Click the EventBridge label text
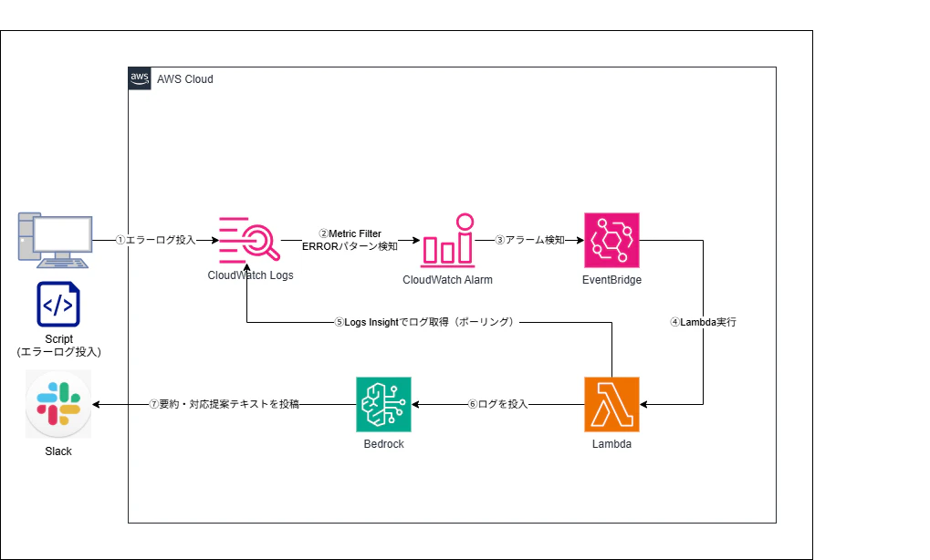This screenshot has height=560, width=930. (611, 280)
